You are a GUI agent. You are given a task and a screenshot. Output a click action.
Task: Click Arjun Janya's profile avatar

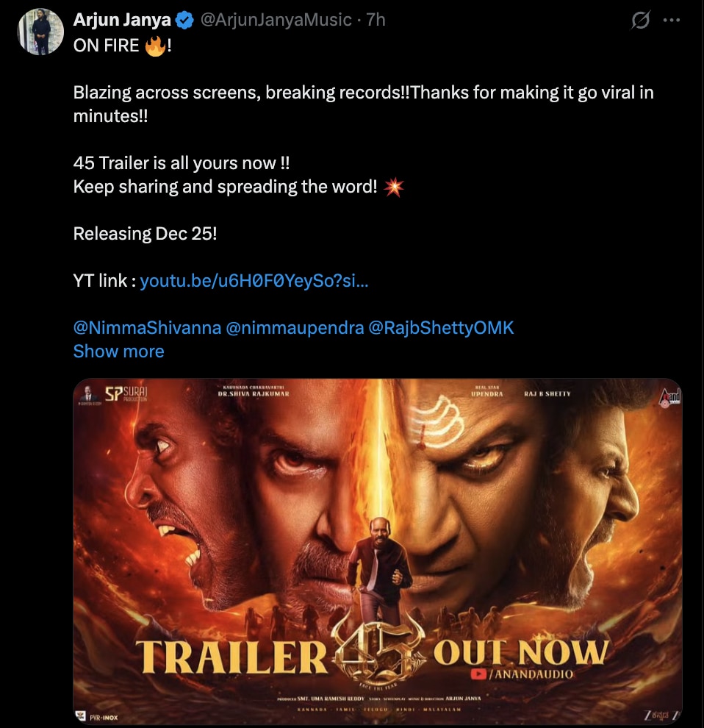click(40, 31)
